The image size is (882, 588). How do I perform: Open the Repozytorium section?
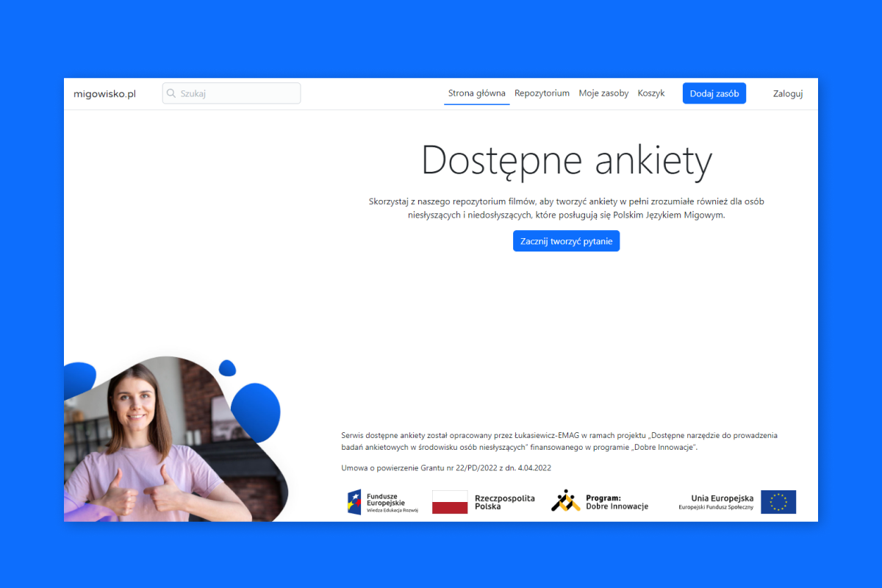pos(542,93)
